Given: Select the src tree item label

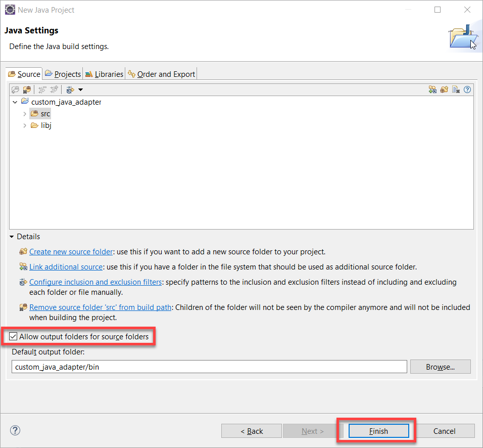Looking at the screenshot, I should pos(45,114).
